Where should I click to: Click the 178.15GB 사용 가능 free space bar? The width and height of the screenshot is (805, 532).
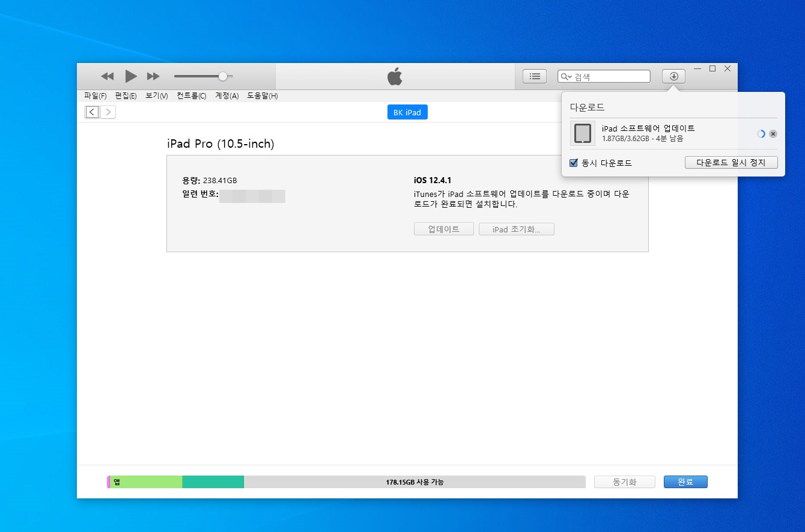415,482
